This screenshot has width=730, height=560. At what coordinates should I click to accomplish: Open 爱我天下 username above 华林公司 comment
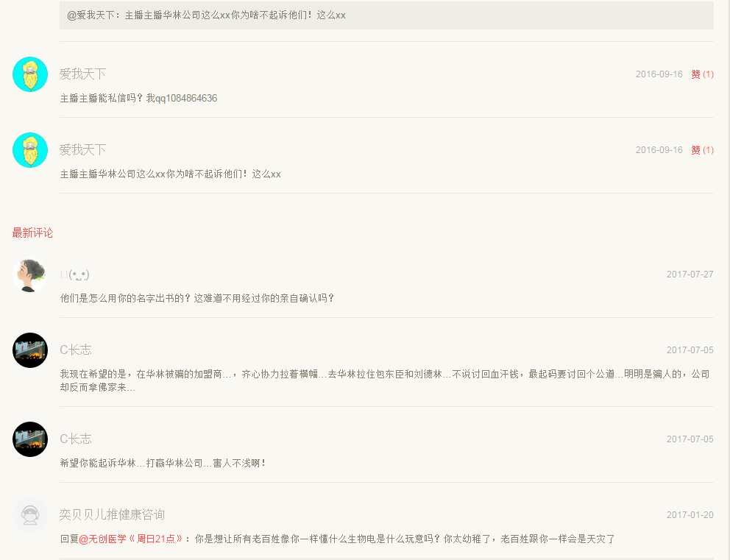coord(83,150)
